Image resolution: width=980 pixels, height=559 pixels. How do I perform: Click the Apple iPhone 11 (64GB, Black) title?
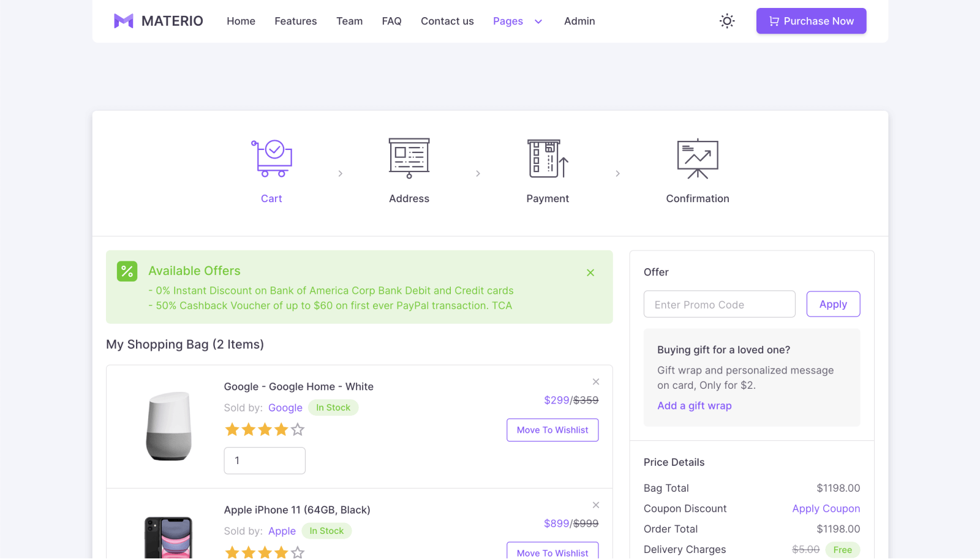coord(297,510)
